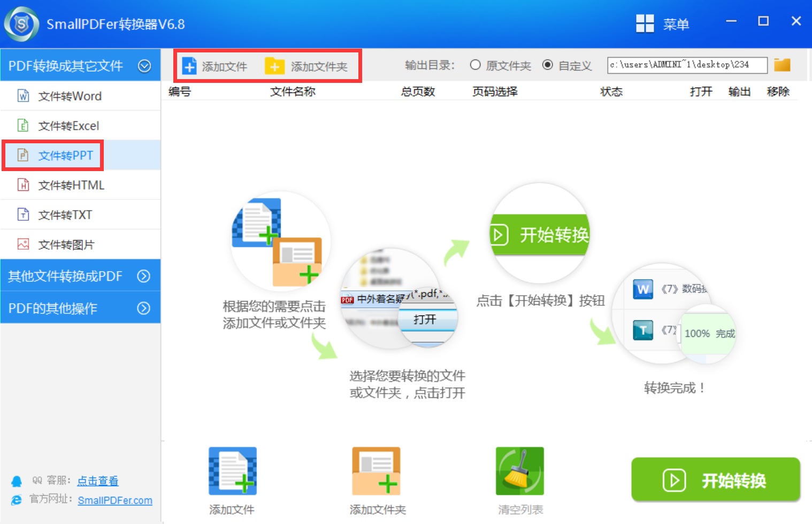This screenshot has height=524, width=812.
Task: Click the 添加文件 caption at bottom
Action: [x=232, y=510]
